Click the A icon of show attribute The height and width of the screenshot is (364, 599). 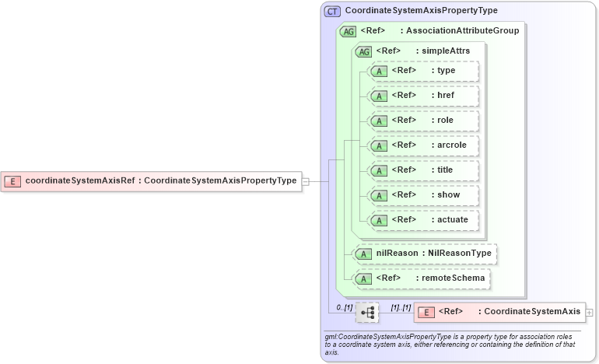pyautogui.click(x=379, y=195)
